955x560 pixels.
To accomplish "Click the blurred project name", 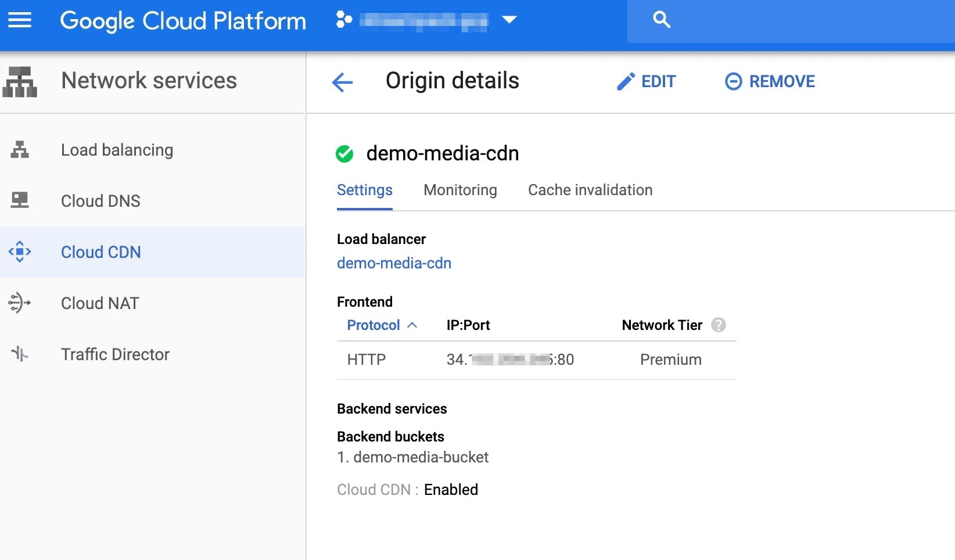I will tap(423, 22).
